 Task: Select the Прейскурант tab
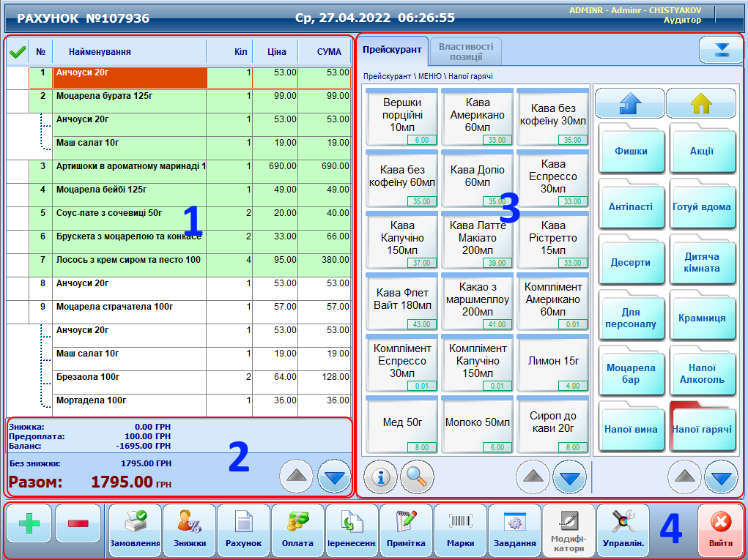[x=392, y=51]
